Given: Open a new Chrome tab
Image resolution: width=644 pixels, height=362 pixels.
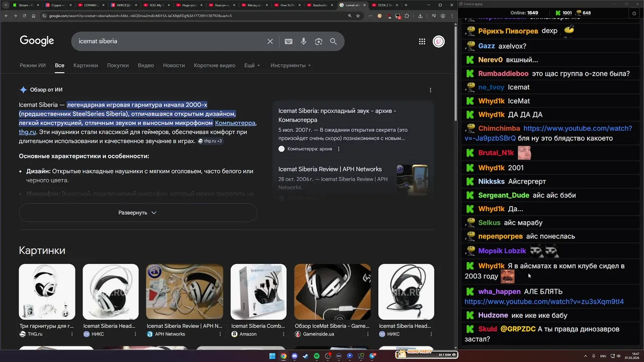Looking at the screenshot, I should coord(406,5).
